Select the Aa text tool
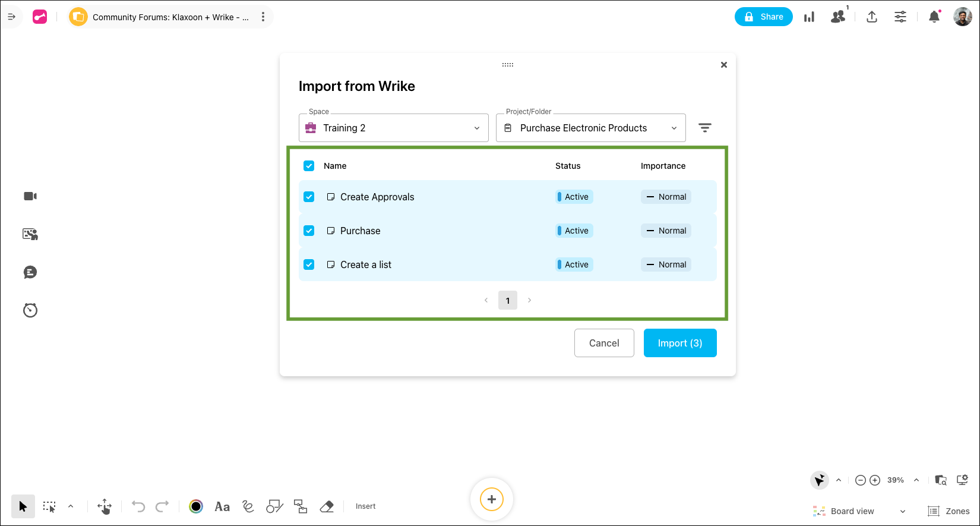Image resolution: width=980 pixels, height=526 pixels. [222, 506]
